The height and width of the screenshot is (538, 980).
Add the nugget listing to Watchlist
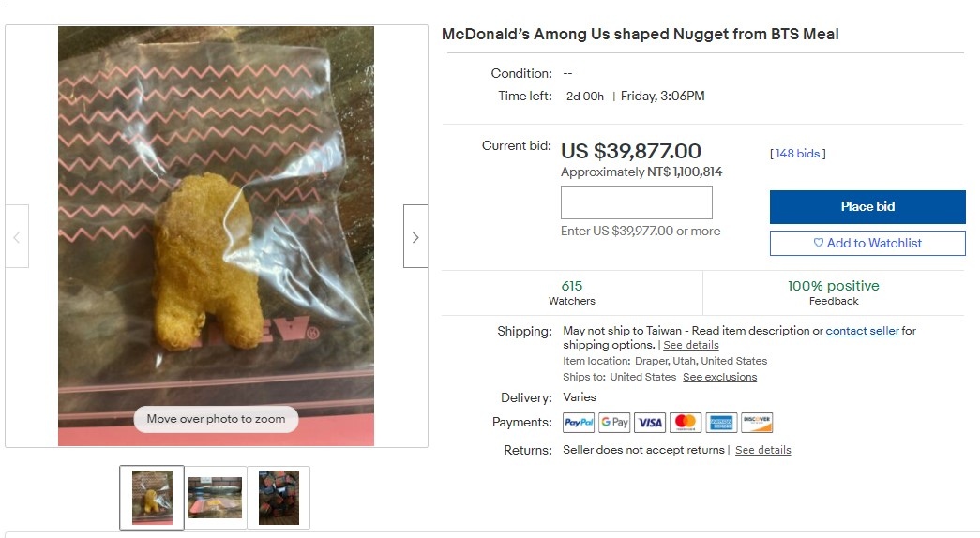[x=867, y=243]
